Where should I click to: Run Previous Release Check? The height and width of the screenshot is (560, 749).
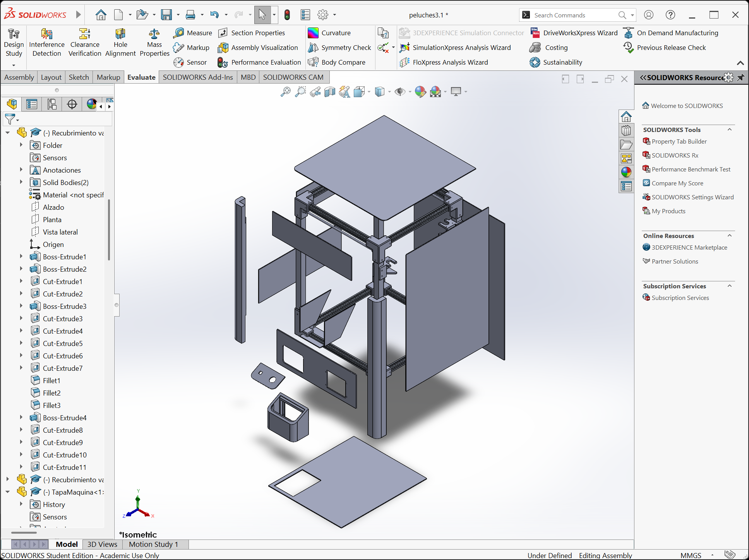[665, 48]
